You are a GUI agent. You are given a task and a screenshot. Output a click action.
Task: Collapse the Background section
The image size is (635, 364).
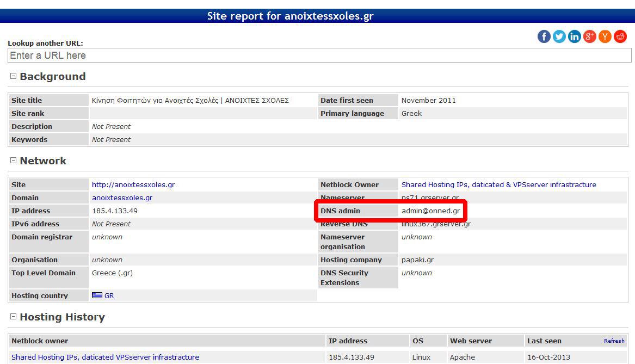13,76
